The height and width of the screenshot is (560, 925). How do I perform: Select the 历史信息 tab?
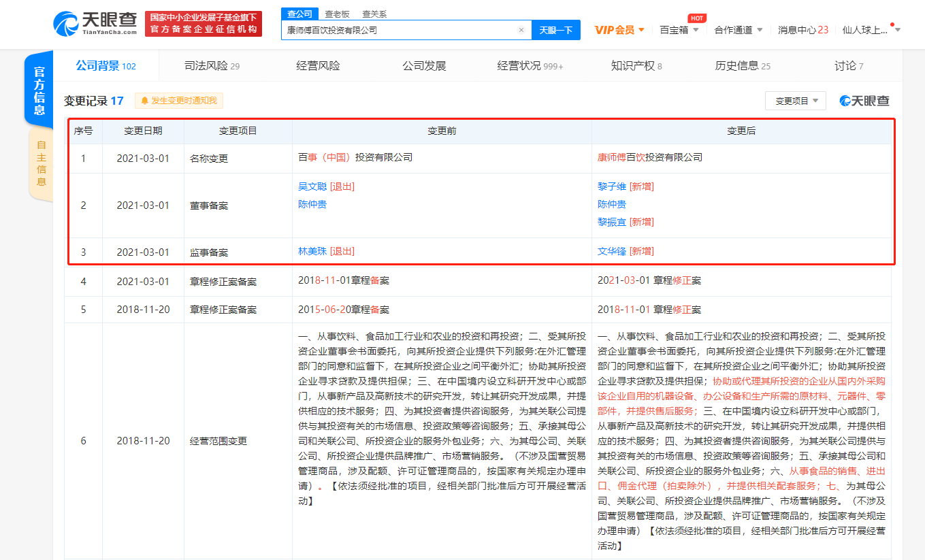(x=742, y=66)
